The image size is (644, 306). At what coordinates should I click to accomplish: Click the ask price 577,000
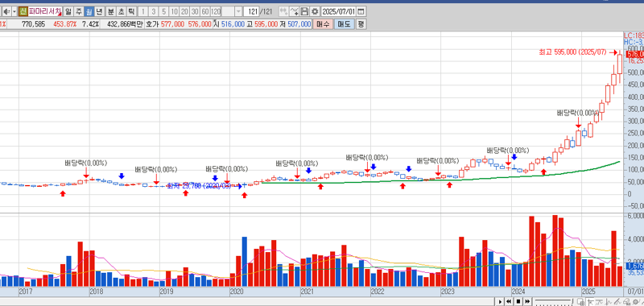pyautogui.click(x=172, y=24)
